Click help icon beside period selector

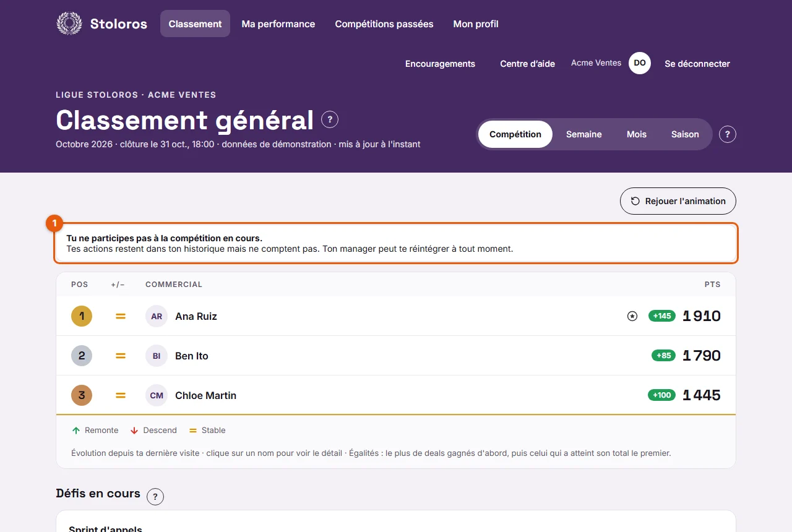[x=728, y=134]
